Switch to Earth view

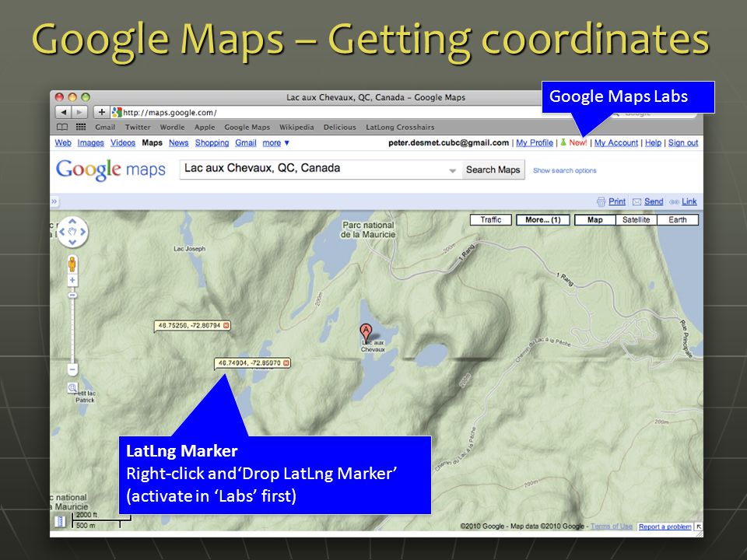pos(678,220)
